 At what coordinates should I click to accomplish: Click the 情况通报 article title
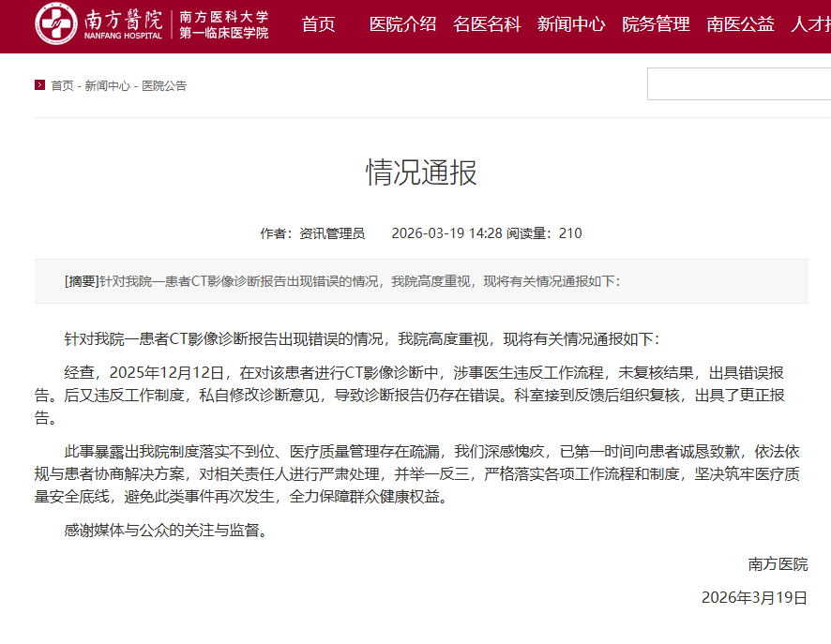(x=421, y=172)
